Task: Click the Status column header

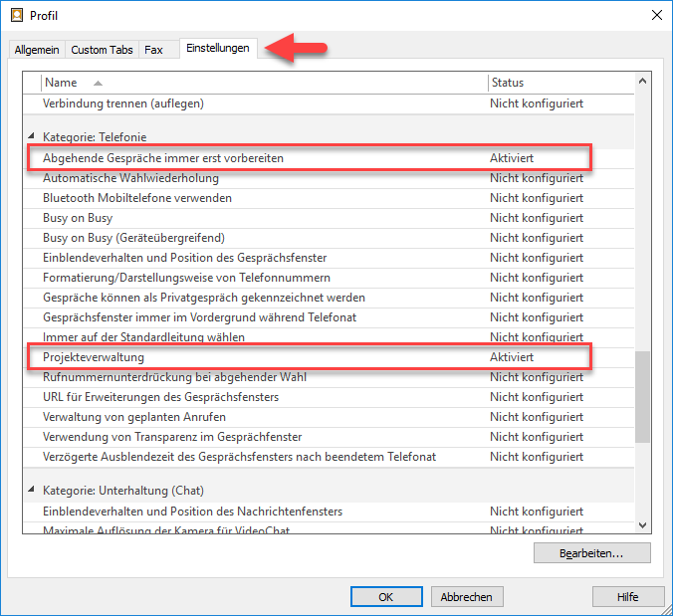Action: [507, 83]
